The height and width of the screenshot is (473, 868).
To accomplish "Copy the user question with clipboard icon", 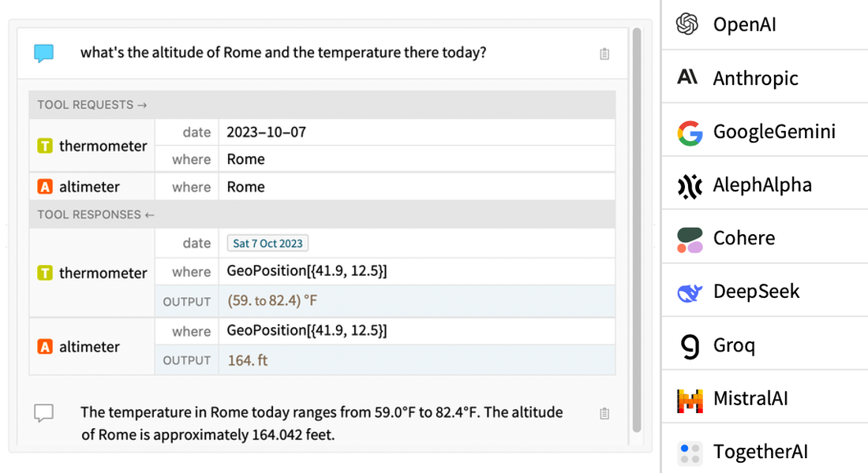I will coord(604,54).
